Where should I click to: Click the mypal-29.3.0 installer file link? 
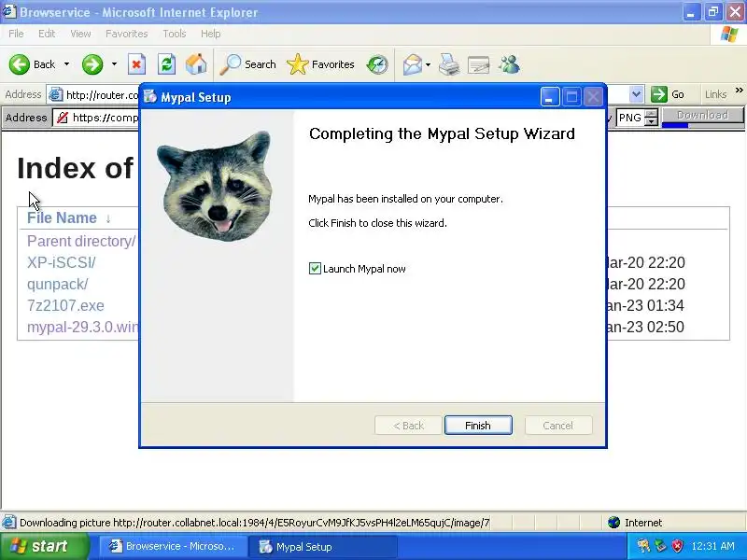pos(82,328)
